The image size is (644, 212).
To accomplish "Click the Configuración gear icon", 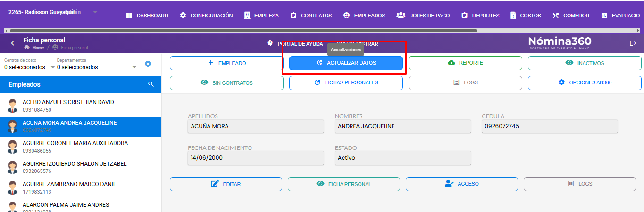I will (x=183, y=16).
